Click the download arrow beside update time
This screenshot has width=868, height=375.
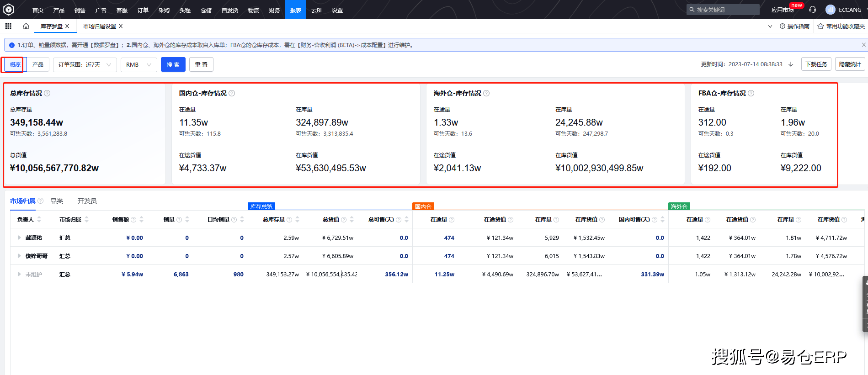(x=791, y=64)
